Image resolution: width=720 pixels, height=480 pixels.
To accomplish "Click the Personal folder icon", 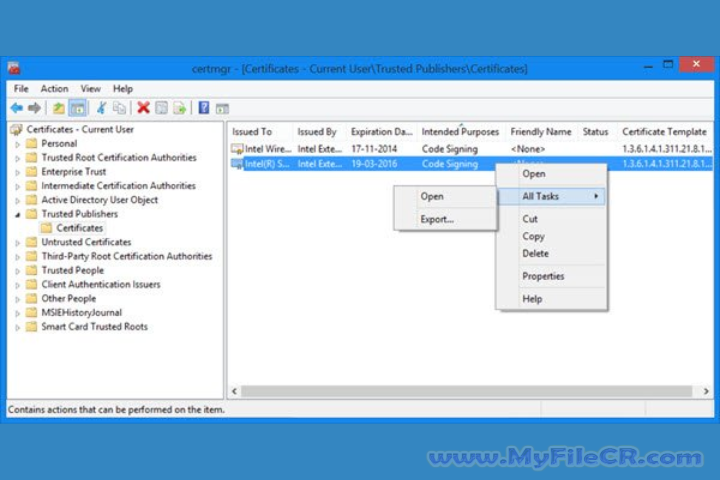I will point(31,144).
